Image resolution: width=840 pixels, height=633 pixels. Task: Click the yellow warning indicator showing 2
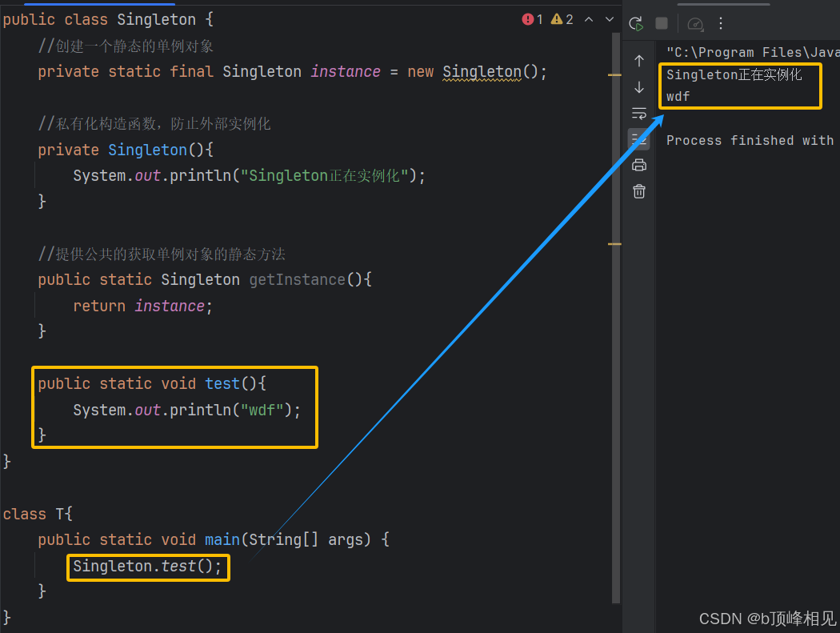[x=562, y=20]
